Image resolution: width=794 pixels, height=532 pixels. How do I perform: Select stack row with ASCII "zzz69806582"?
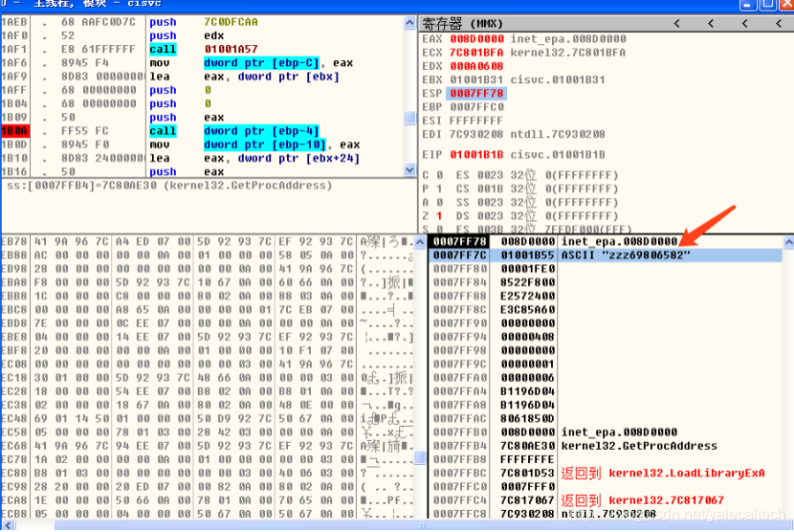pyautogui.click(x=606, y=255)
